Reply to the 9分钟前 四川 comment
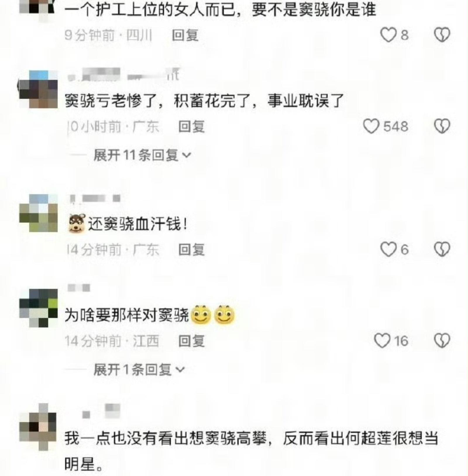The height and width of the screenshot is (476, 468). pyautogui.click(x=185, y=35)
